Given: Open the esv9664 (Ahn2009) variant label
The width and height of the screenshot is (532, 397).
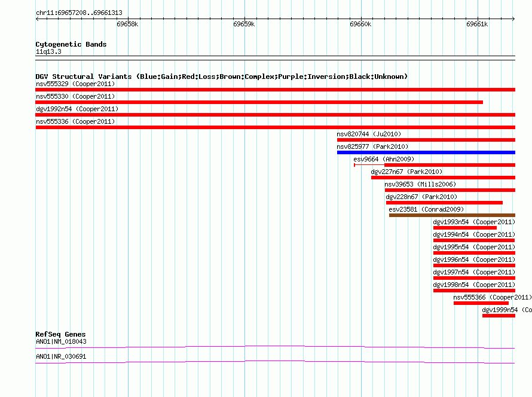Looking at the screenshot, I should pos(384,159).
